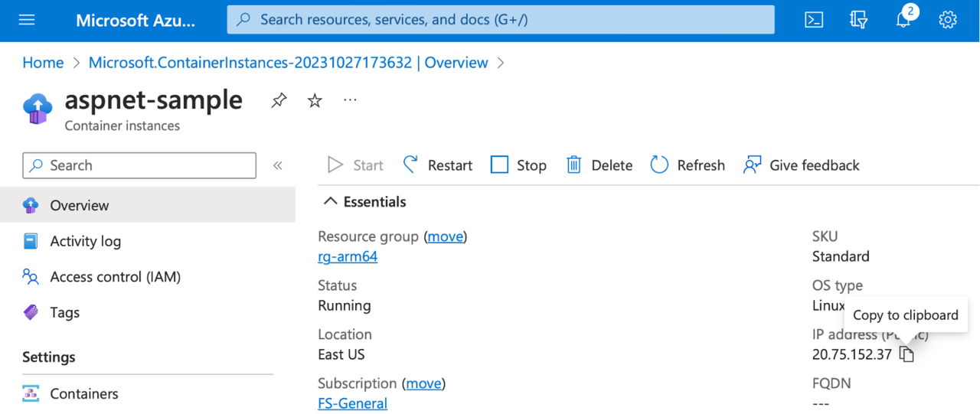Stop the container instance
Image resolution: width=980 pixels, height=414 pixels.
click(518, 165)
